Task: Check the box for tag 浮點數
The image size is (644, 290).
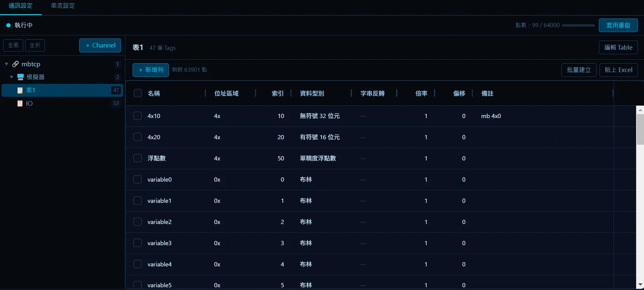Action: coord(138,158)
